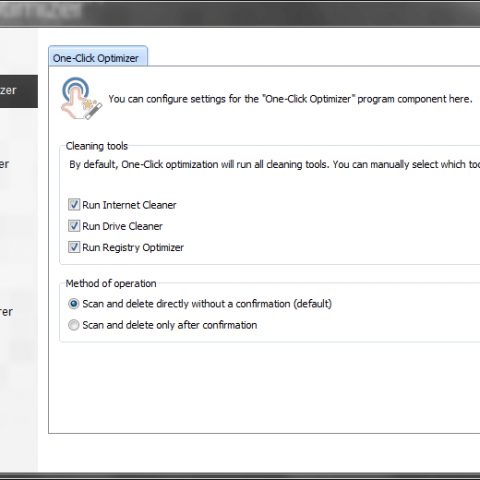Toggle the Run Registry Optimizer checkbox
The height and width of the screenshot is (480, 480).
click(x=74, y=247)
